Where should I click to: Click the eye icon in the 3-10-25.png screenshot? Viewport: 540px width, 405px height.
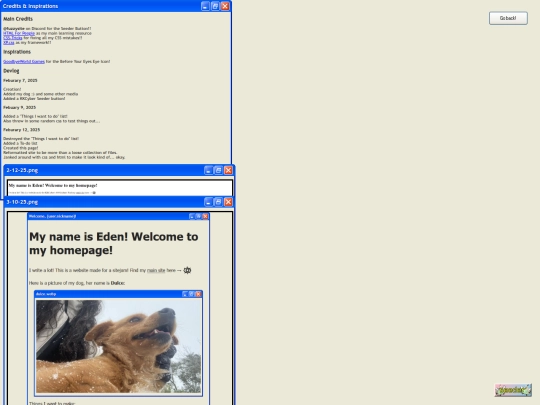pyautogui.click(x=187, y=270)
